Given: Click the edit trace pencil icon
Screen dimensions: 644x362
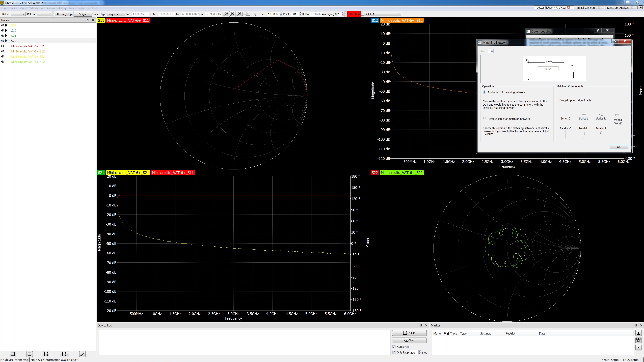Looking at the screenshot, I should coord(82,354).
